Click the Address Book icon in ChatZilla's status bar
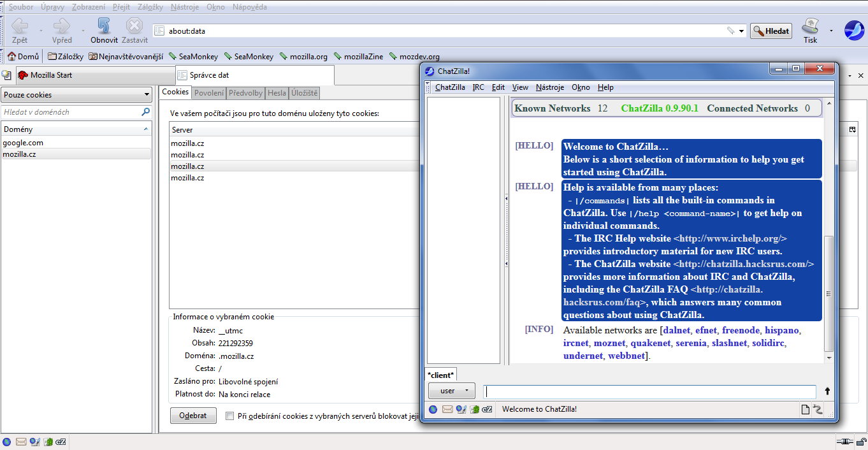Image resolution: width=868 pixels, height=450 pixels. [474, 409]
